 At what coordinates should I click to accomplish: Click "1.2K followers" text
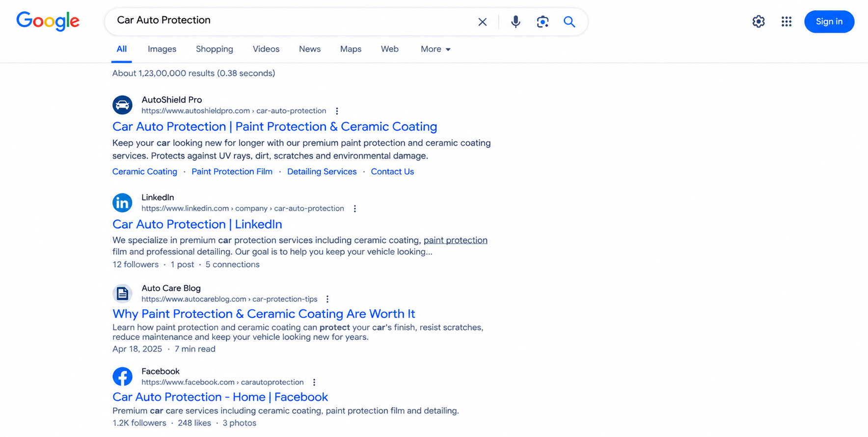[139, 423]
